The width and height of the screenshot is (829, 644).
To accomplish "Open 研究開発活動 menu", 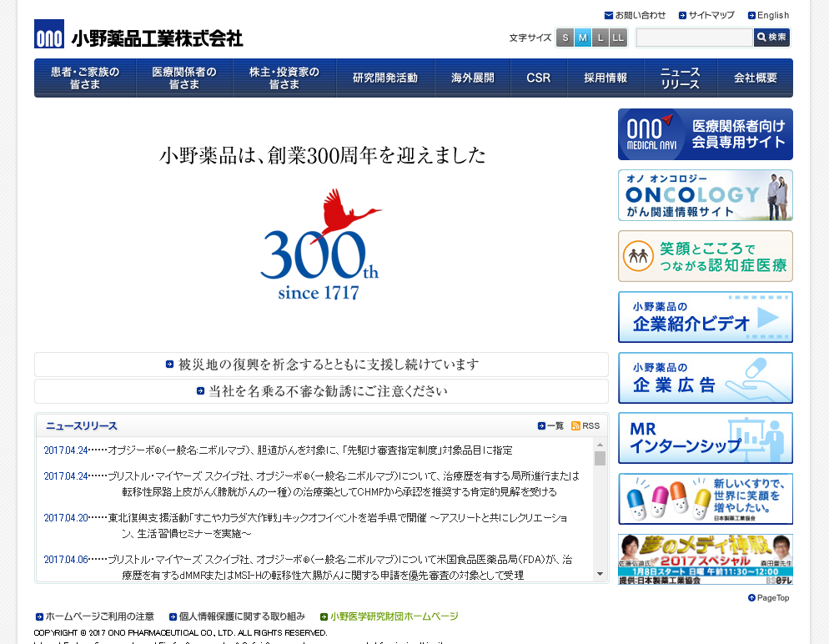I will [x=385, y=78].
